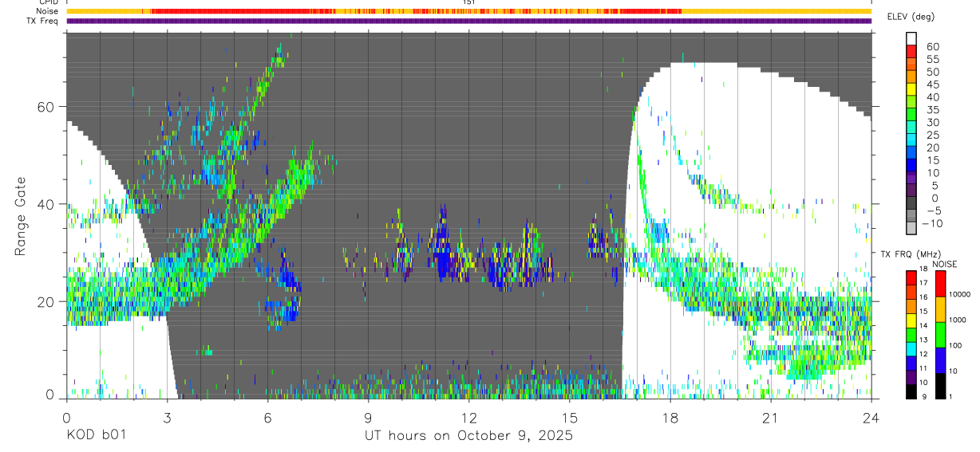Click the Range Gate tick label '20'
Viewport: 980px width, 452px height.
point(45,301)
